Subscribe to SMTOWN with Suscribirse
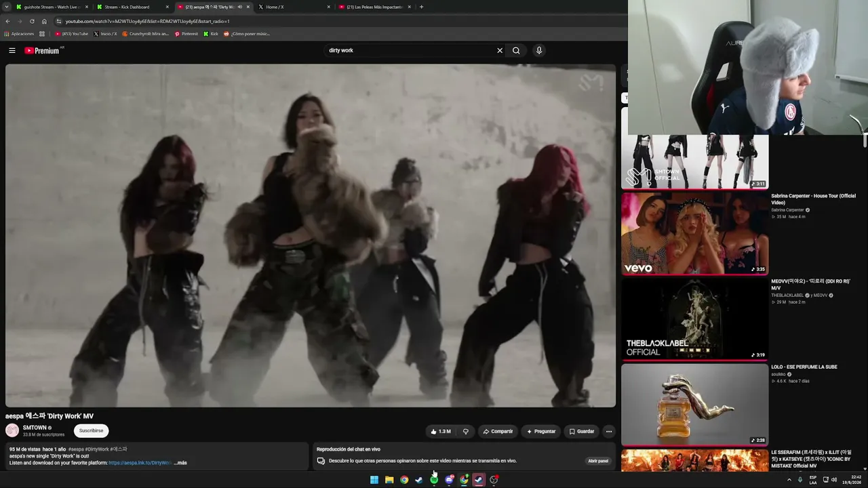This screenshot has height=488, width=868. click(91, 430)
